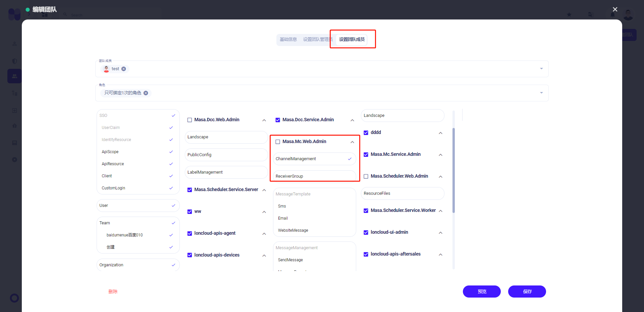Screen dimensions: 644x312
Task: Uncheck the dddd permission checkbox
Action: click(366, 132)
